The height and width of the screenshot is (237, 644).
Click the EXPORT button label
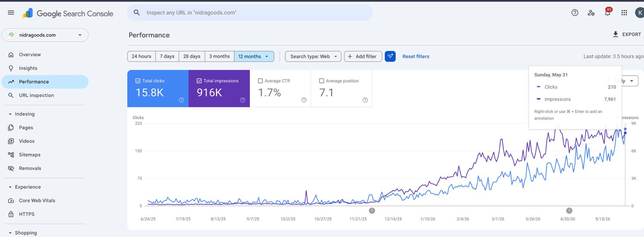[x=632, y=34]
